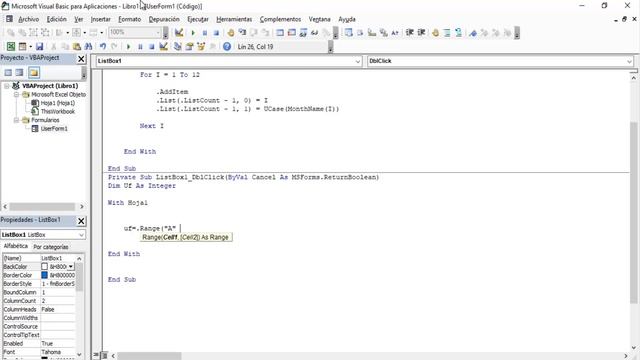The width and height of the screenshot is (640, 360).
Task: Indent the selected code block
Action: [x=410, y=33]
